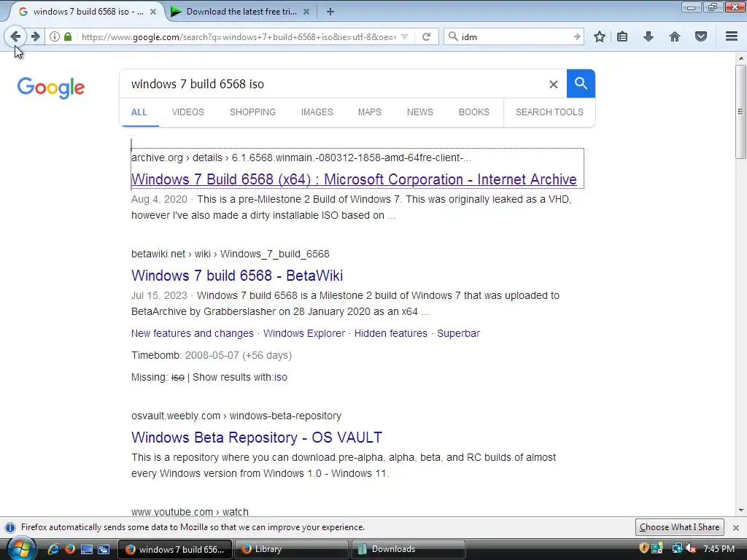Click Switch between windows icon
Image resolution: width=747 pixels, height=560 pixels.
104,549
